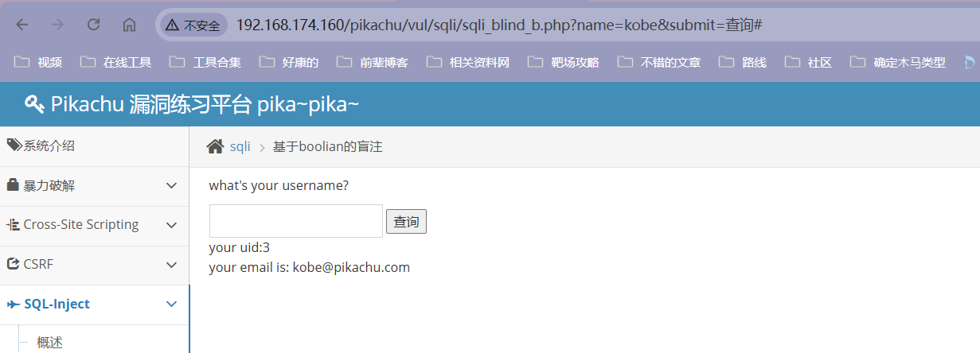980x353 pixels.
Task: Click the Pikachu key logo icon
Action: pos(34,104)
